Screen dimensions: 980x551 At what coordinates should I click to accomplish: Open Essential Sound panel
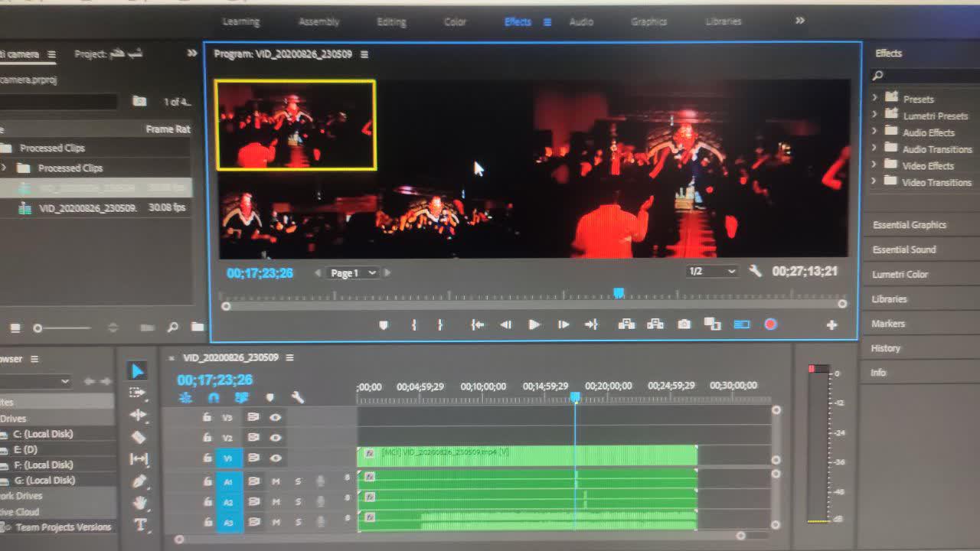pos(904,249)
